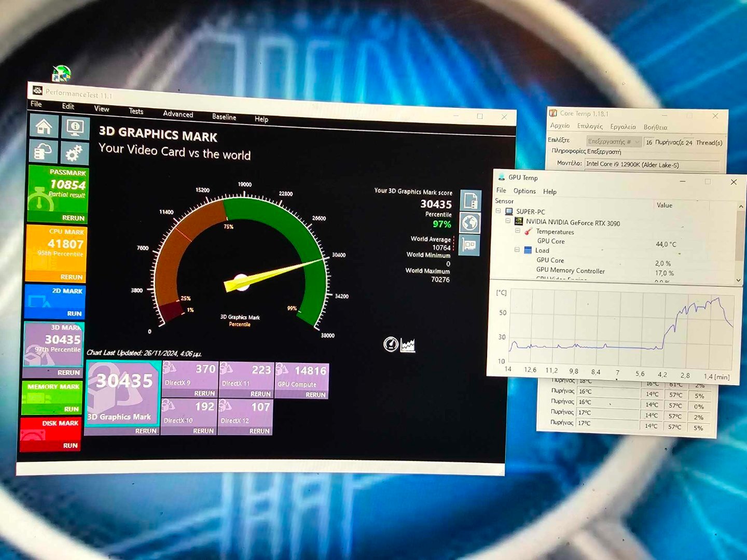Screen dimensions: 747x560
Task: Click the Value column header in GPU Temp
Action: (665, 205)
